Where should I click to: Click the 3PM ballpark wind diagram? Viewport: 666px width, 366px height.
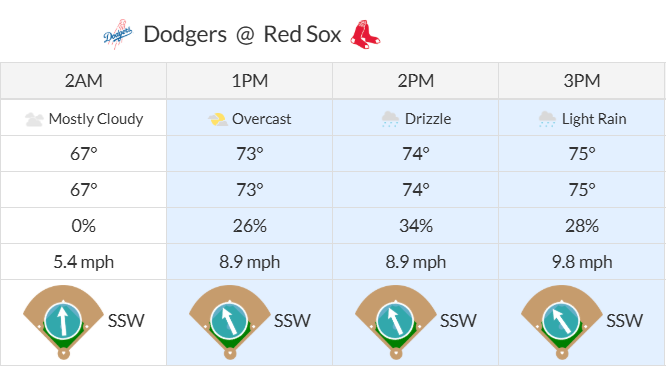(x=562, y=322)
